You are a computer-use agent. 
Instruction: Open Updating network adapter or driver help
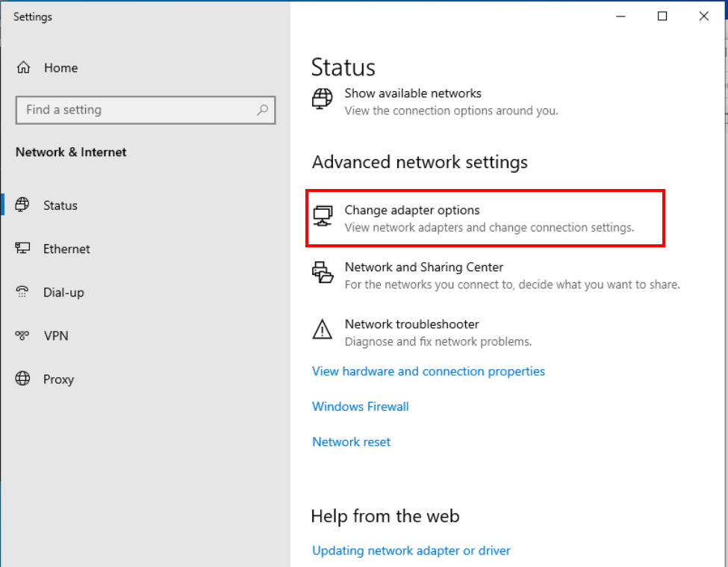pyautogui.click(x=411, y=551)
